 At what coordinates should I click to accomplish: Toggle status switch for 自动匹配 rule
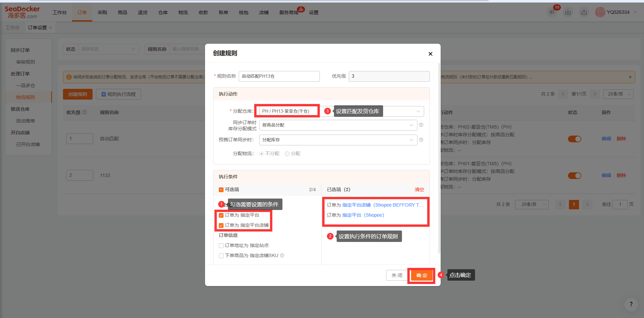click(x=575, y=139)
